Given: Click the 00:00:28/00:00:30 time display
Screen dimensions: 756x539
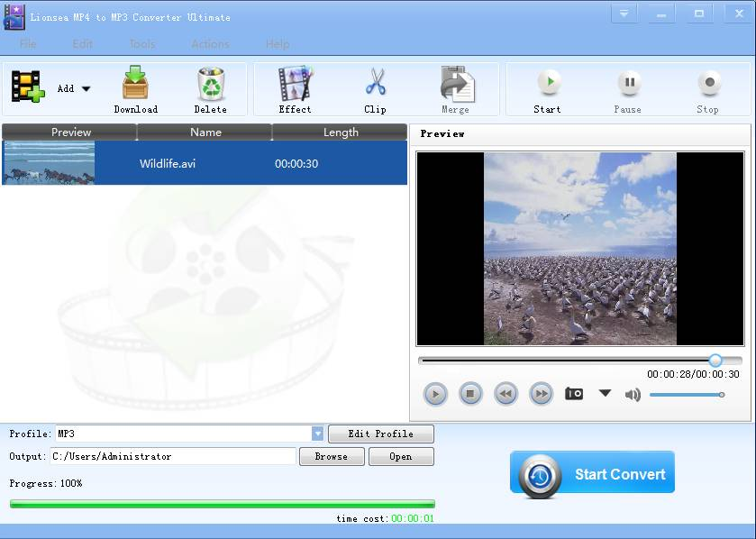Looking at the screenshot, I should [x=693, y=374].
